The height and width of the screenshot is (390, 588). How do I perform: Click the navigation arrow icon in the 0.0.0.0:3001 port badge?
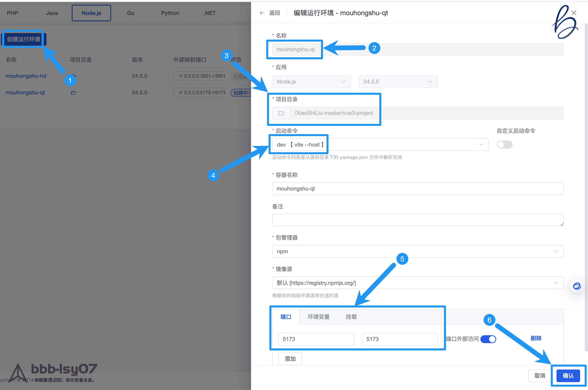tap(181, 76)
